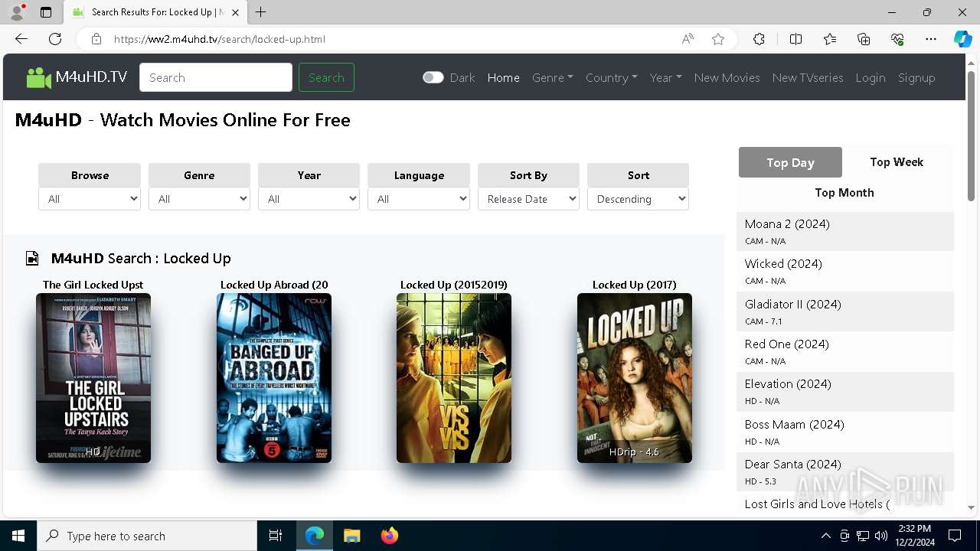Click the Locked Up (20152019) title
The width and height of the screenshot is (980, 551).
coord(454,285)
